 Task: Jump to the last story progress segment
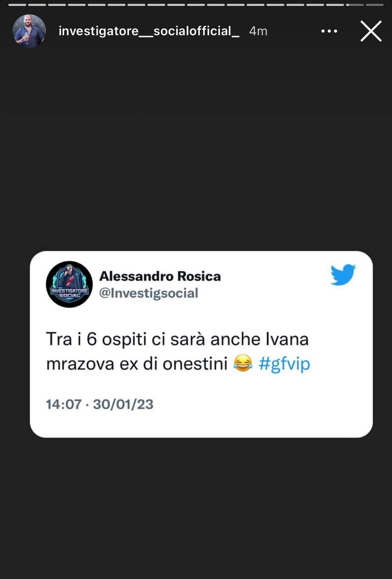click(x=375, y=5)
